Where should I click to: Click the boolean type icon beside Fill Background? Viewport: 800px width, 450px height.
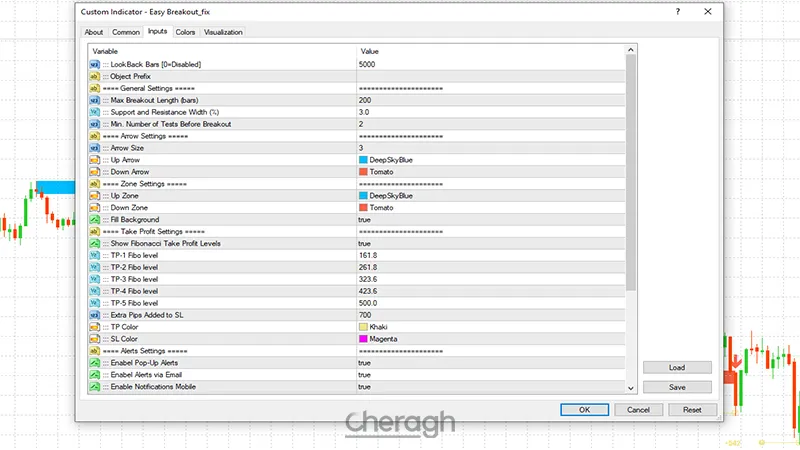pos(94,220)
